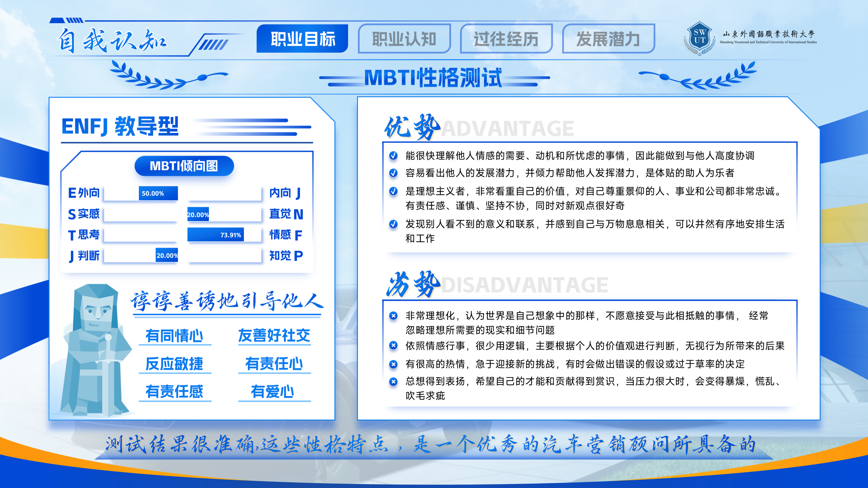
Task: Click the 内向 J label
Action: [285, 193]
